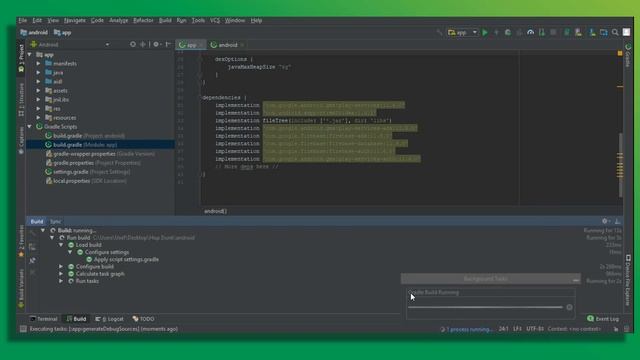Screen dimensions: 640x360
Task: Expand the Calculate task graph node
Action: pos(61,274)
